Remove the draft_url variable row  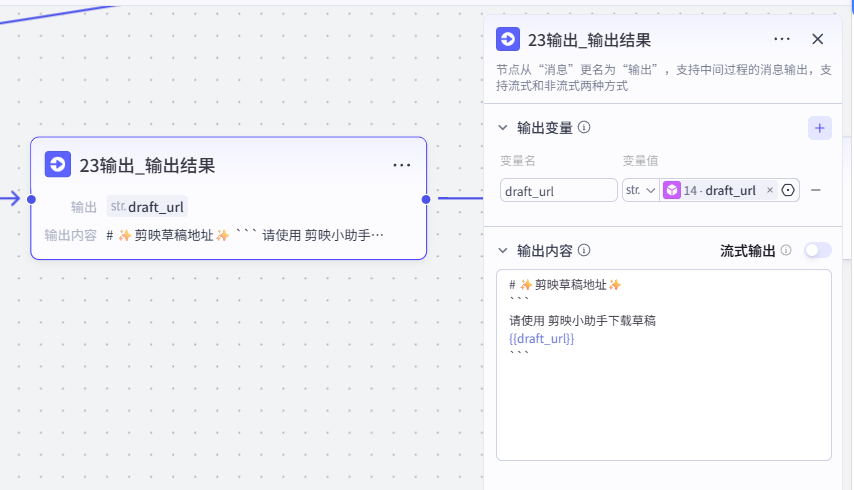pos(815,190)
